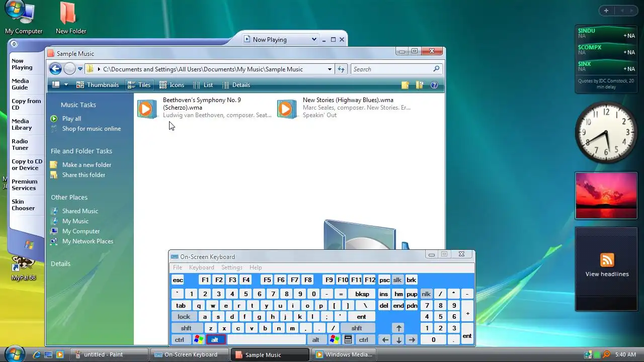Open the MyPal 68 desktop shortcut
The image size is (644, 362).
point(23,267)
